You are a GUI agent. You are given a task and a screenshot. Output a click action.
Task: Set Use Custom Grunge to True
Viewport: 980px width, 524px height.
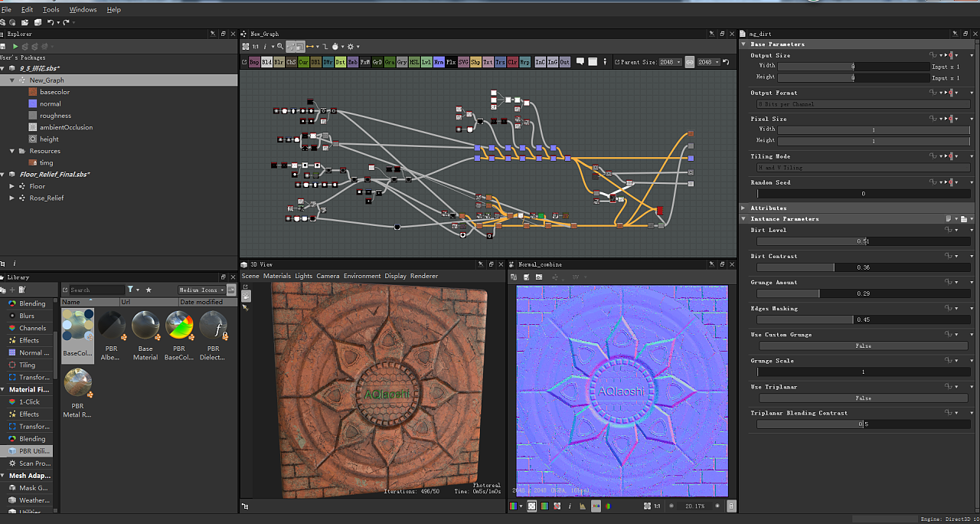(x=861, y=346)
